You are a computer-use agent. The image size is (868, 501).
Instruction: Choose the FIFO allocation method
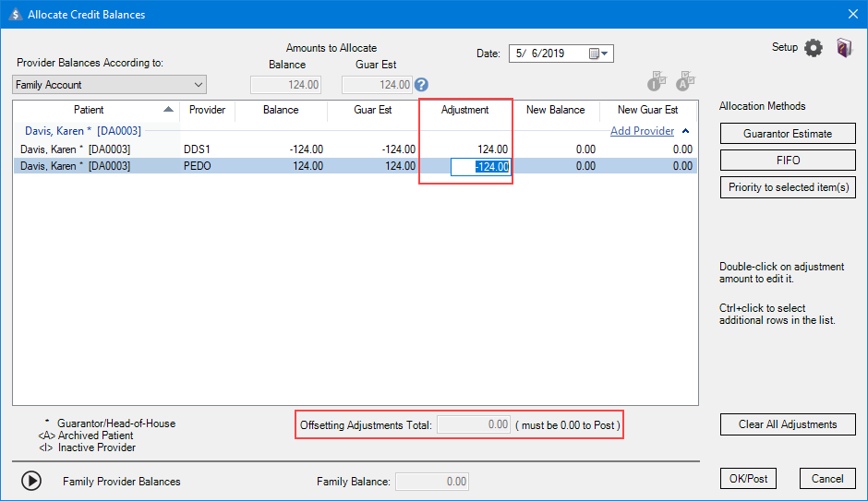tap(788, 161)
